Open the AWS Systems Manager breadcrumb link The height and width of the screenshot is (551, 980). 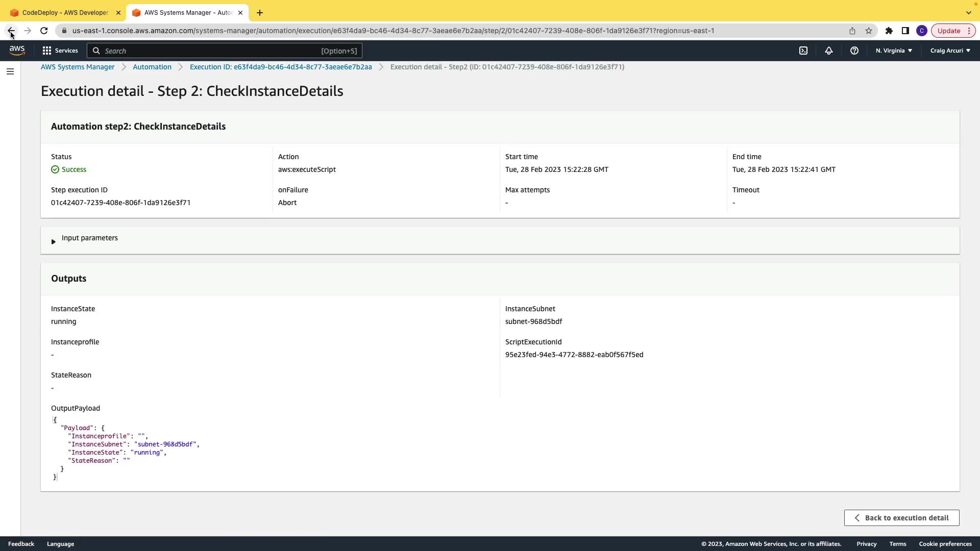click(78, 67)
